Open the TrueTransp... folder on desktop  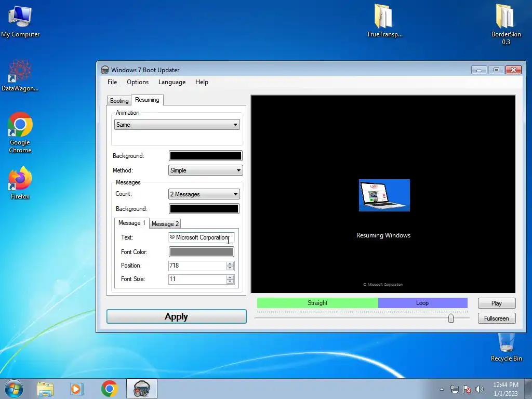(384, 20)
